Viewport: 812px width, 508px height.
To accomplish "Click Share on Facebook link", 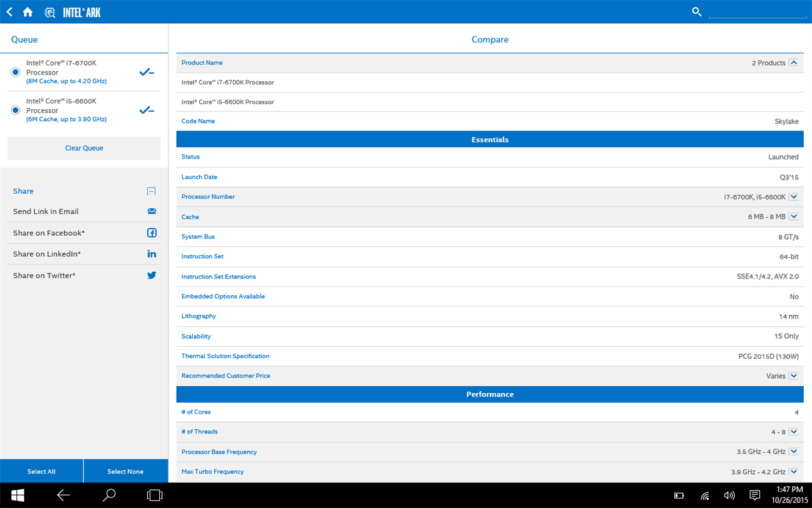I will [49, 233].
